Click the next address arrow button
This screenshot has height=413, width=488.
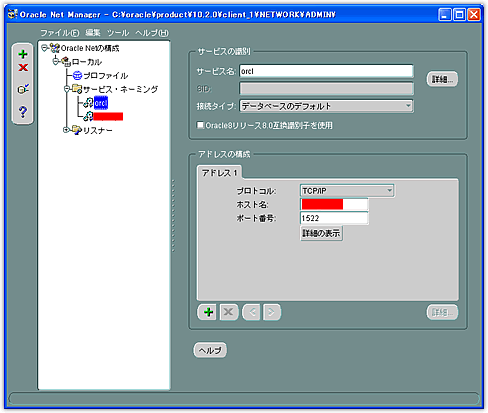272,312
